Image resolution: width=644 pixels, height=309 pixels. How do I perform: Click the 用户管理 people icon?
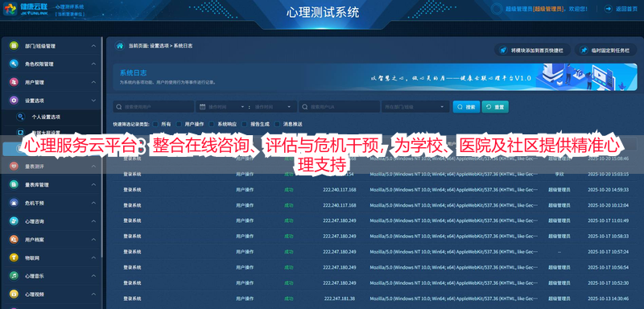coord(14,82)
